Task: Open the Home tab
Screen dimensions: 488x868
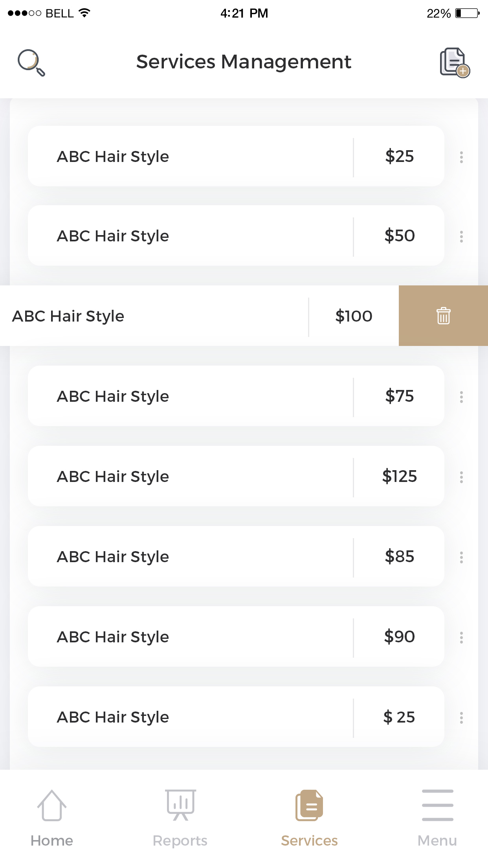Action: click(x=52, y=818)
